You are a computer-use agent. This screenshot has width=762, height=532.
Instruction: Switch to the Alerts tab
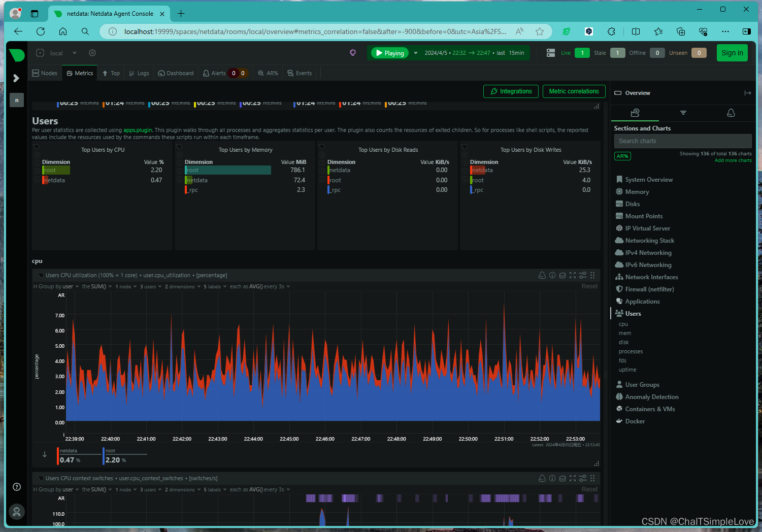(225, 73)
